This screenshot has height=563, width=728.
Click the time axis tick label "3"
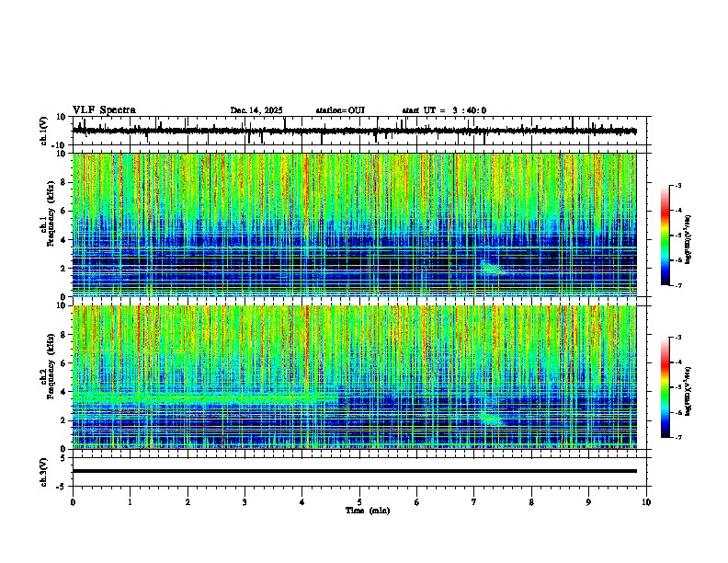pyautogui.click(x=245, y=502)
